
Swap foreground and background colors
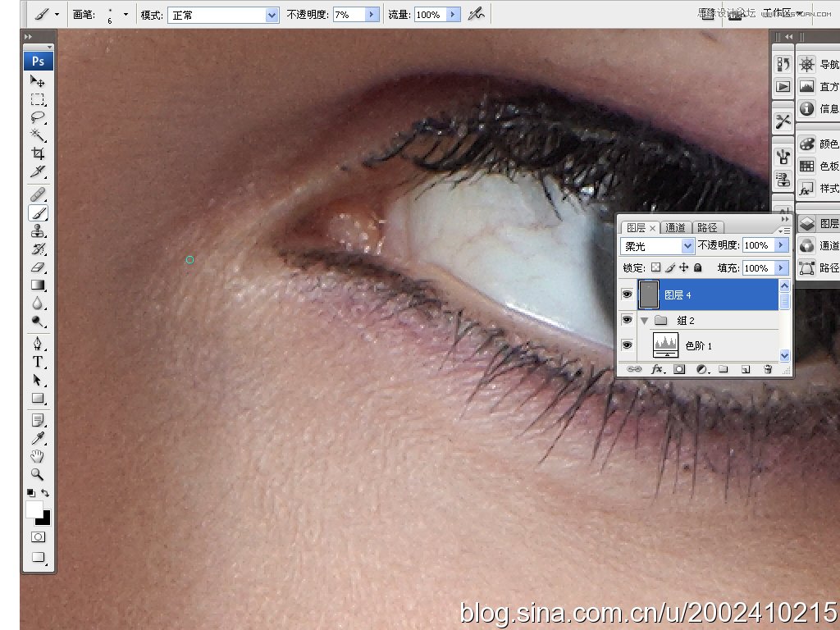click(x=46, y=493)
